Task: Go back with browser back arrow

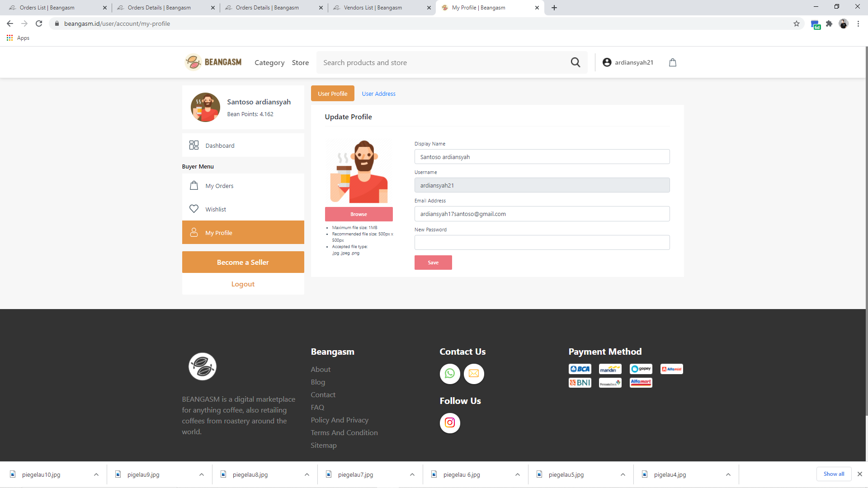Action: click(x=10, y=23)
